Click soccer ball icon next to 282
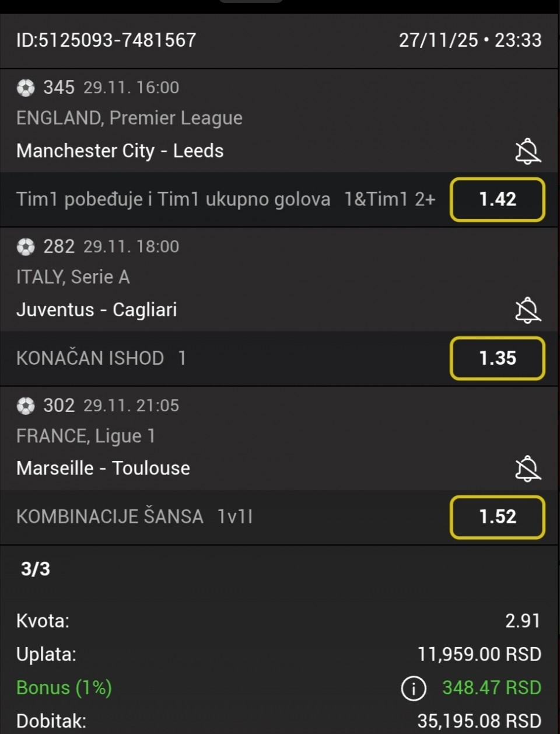 click(26, 247)
